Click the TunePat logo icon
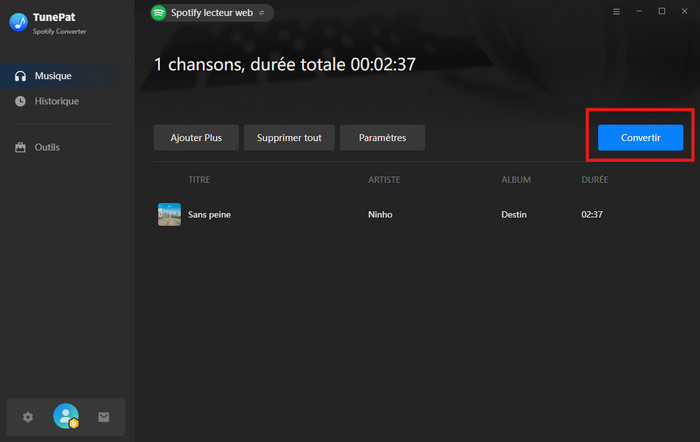This screenshot has height=442, width=700. (18, 22)
